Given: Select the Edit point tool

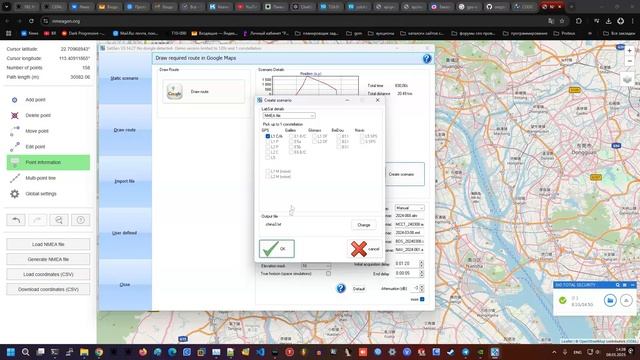Looking at the screenshot, I should pyautogui.click(x=48, y=147).
